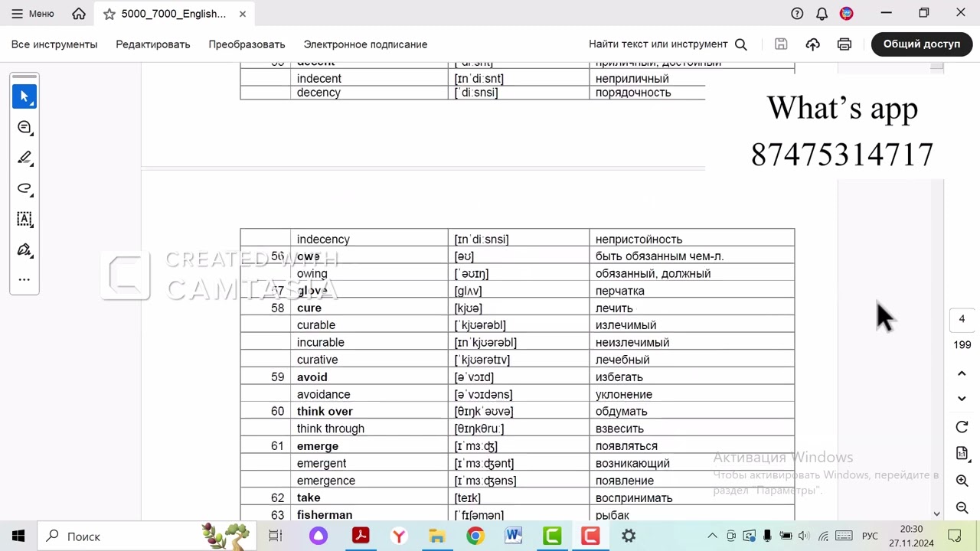
Task: Click the word 'emergent' in table
Action: point(322,463)
